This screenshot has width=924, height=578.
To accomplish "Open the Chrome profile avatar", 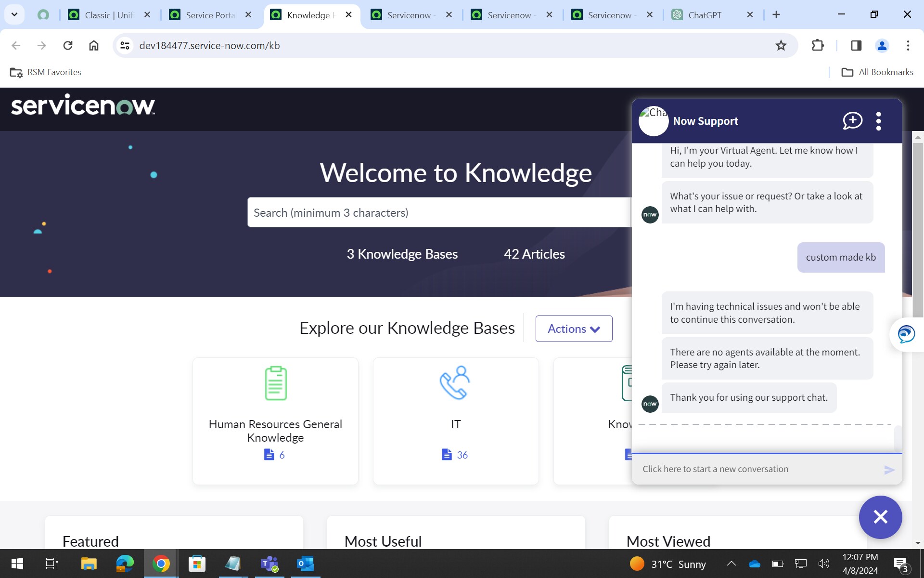I will coord(882,45).
